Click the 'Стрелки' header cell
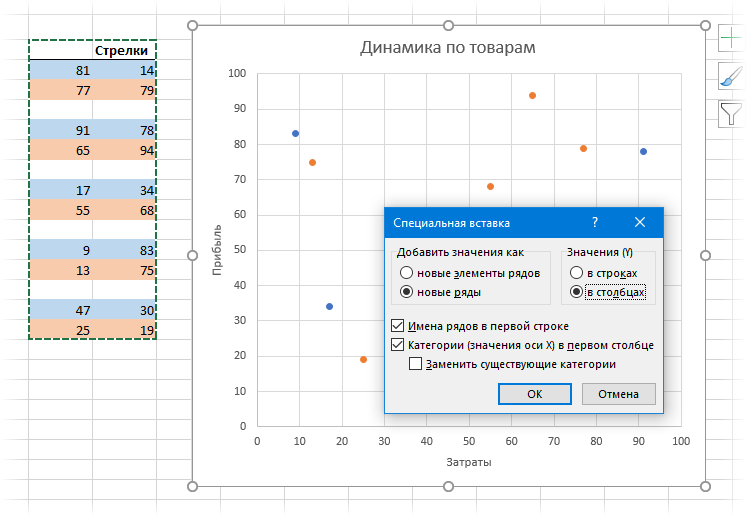 pyautogui.click(x=124, y=50)
